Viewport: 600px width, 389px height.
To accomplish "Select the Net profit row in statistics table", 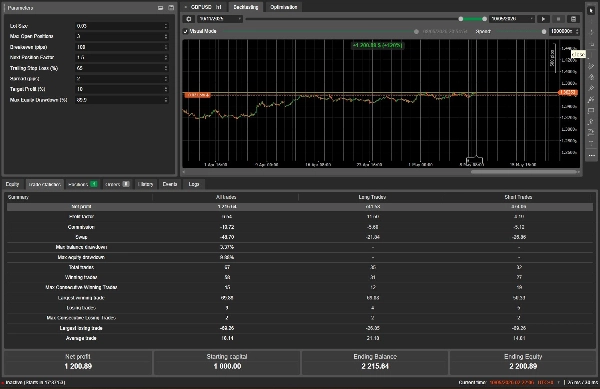I will (x=300, y=207).
